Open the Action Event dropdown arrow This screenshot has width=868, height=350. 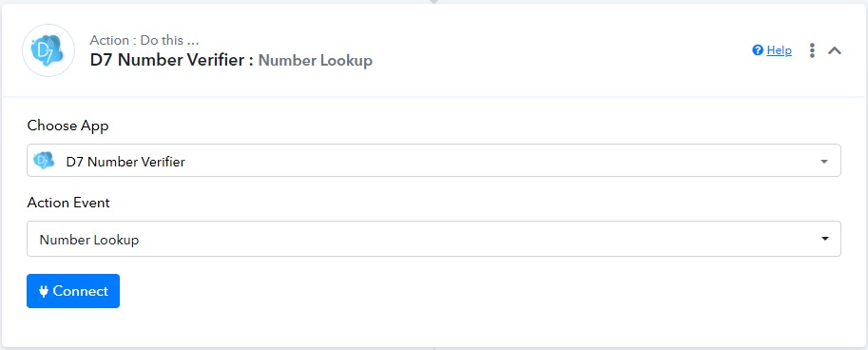(x=825, y=239)
